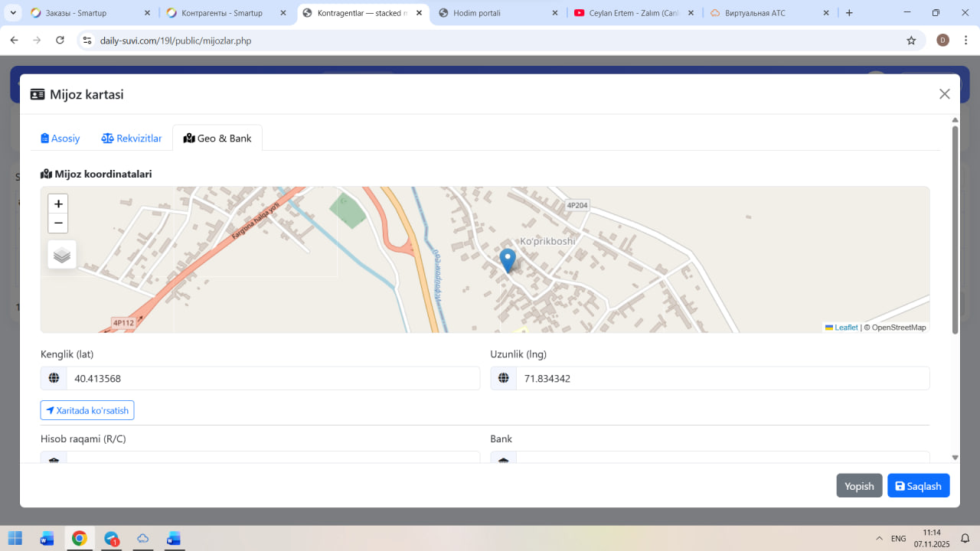Click the blue location marker on map

tap(508, 260)
